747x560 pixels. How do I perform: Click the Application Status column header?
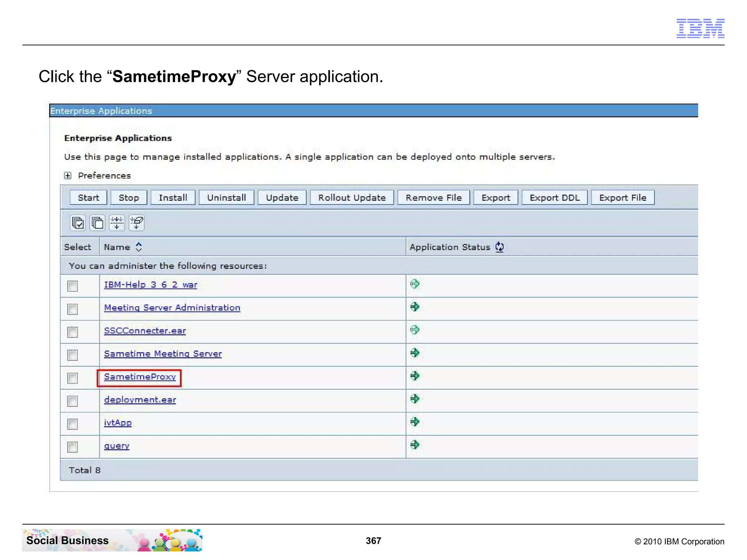(450, 247)
